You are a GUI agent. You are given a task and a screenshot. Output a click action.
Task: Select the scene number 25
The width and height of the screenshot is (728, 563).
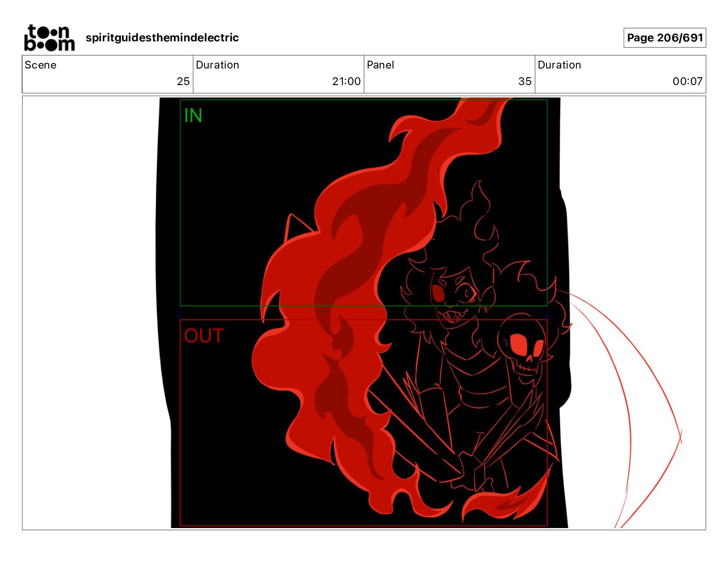click(x=183, y=81)
